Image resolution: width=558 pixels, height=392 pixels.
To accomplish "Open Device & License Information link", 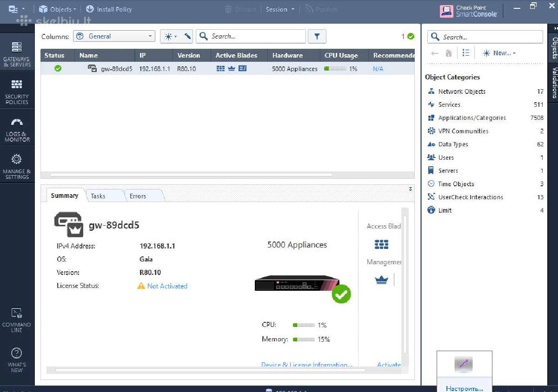I will 307,365.
